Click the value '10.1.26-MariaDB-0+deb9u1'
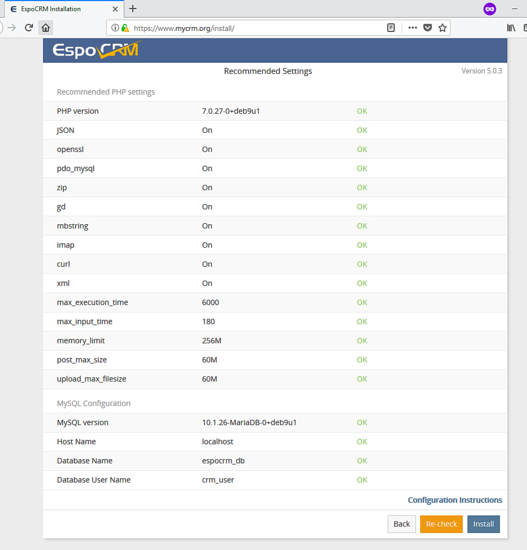Viewport: 527px width, 550px height. click(249, 423)
